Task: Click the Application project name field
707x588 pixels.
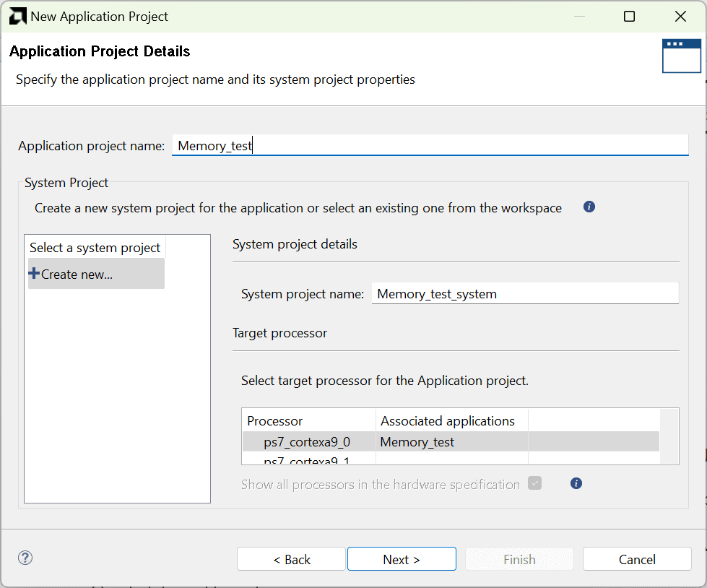Action: click(430, 146)
